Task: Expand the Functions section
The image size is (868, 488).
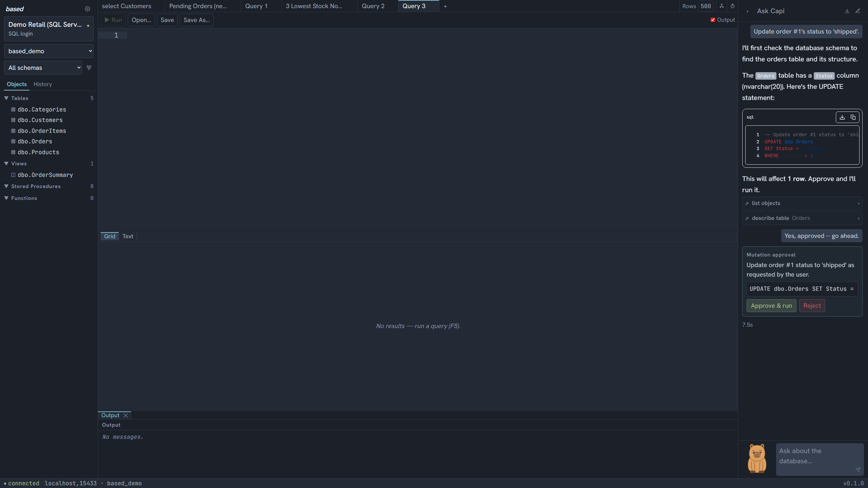Action: tap(6, 198)
